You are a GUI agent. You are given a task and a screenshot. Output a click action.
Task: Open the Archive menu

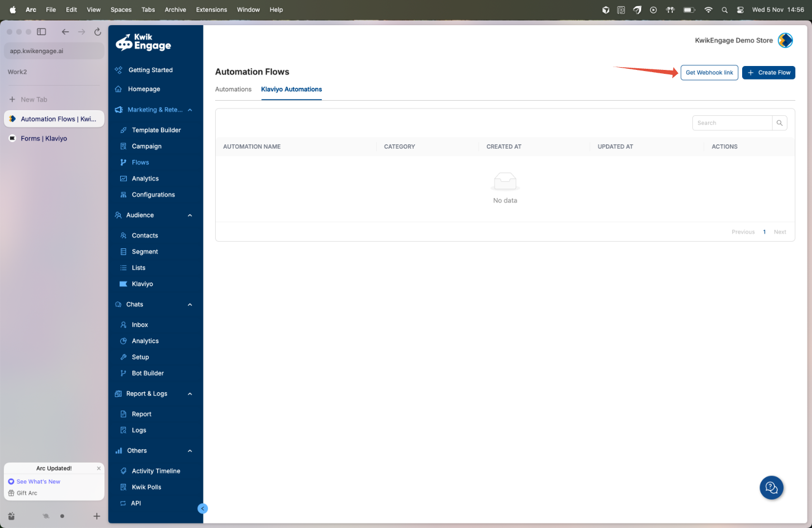(175, 10)
